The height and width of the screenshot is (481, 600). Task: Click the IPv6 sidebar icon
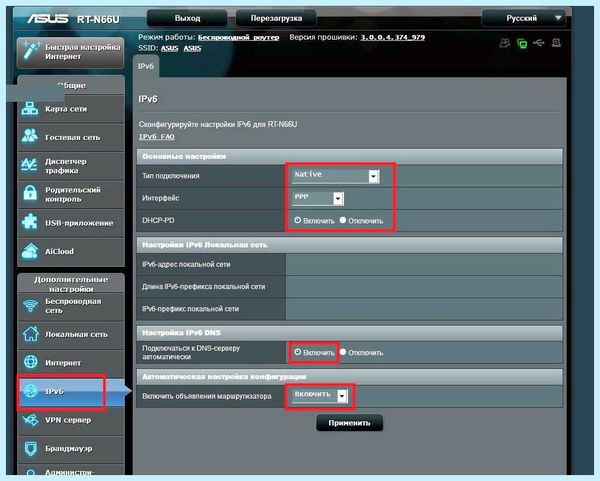pos(31,391)
